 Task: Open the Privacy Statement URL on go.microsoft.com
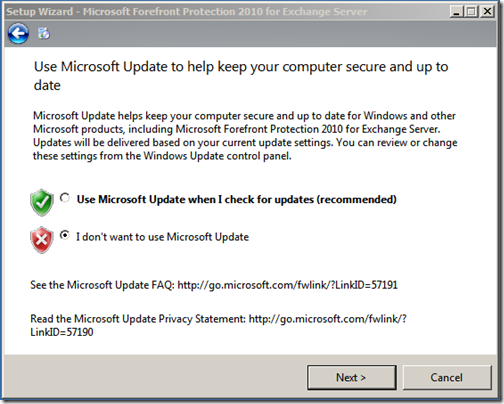(327, 319)
